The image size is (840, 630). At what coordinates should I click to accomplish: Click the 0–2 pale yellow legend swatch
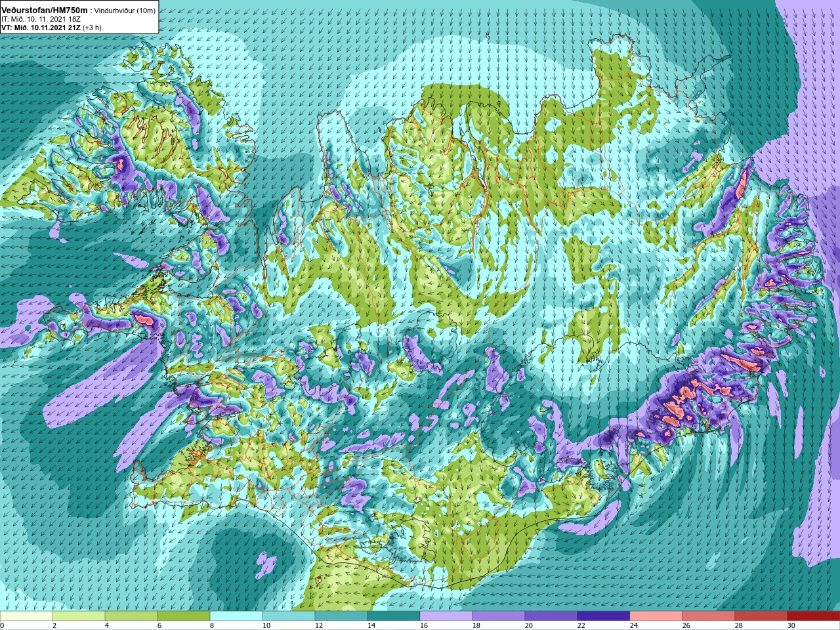pos(26,616)
